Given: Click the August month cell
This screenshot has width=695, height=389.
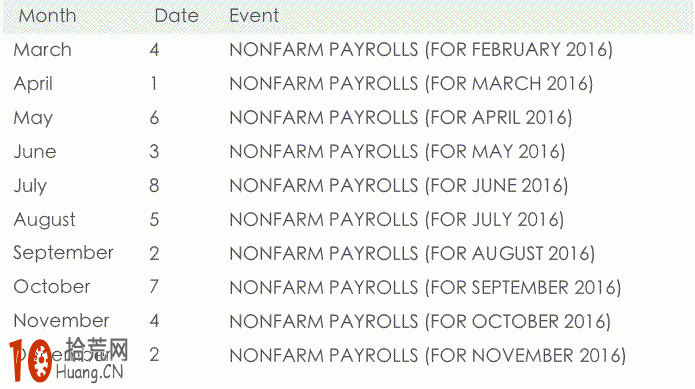Looking at the screenshot, I should [x=45, y=220].
